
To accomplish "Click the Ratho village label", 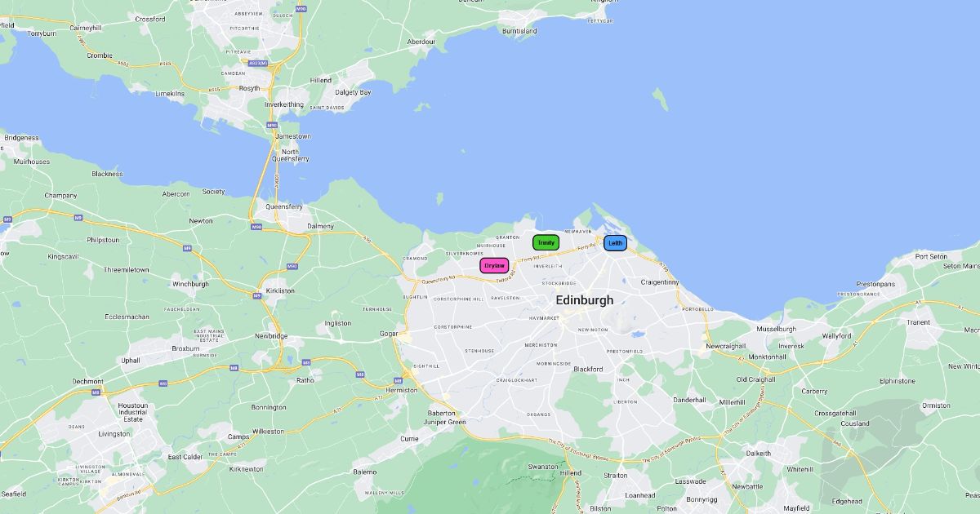I will [305, 379].
